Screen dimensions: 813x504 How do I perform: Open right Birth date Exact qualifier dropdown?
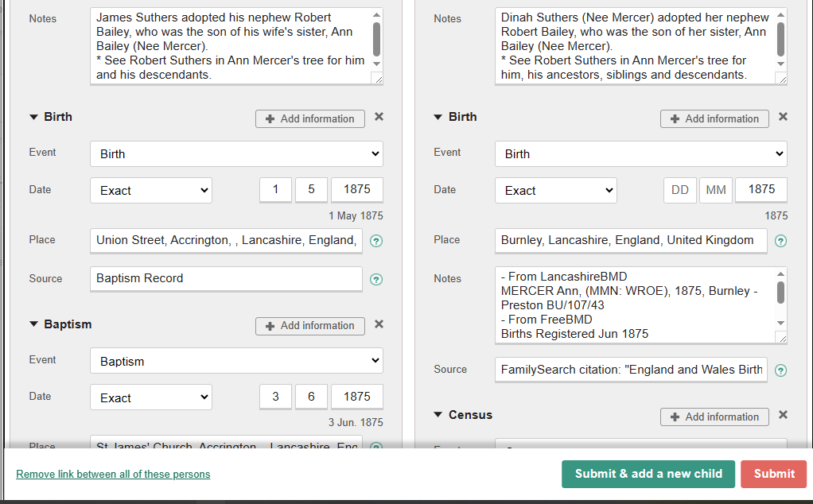click(x=555, y=190)
